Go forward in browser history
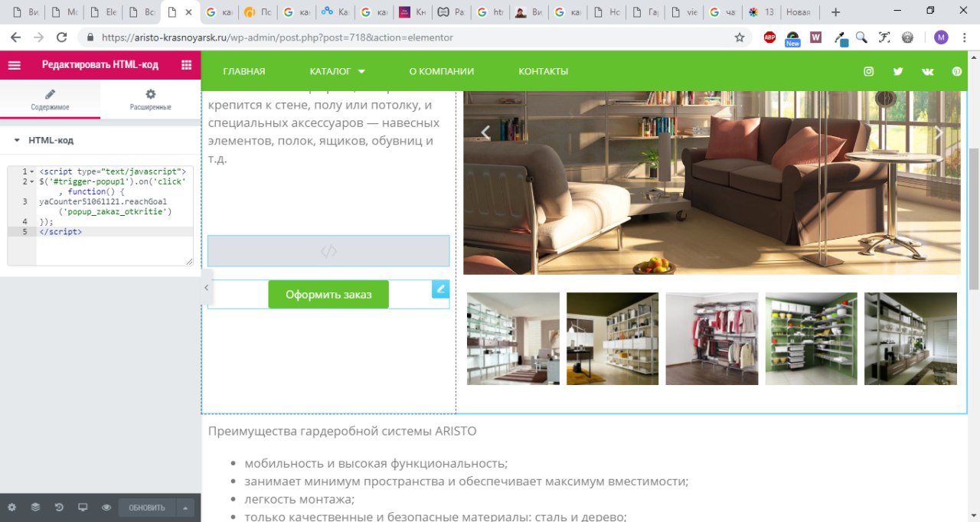Screen dimensions: 980x522 pos(38,37)
